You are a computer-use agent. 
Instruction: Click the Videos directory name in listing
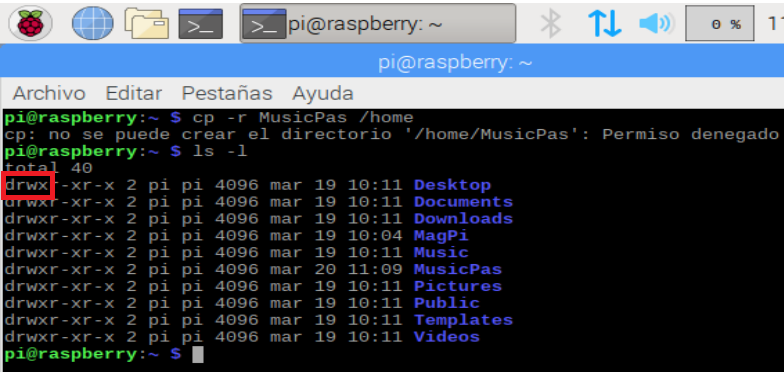(x=446, y=337)
